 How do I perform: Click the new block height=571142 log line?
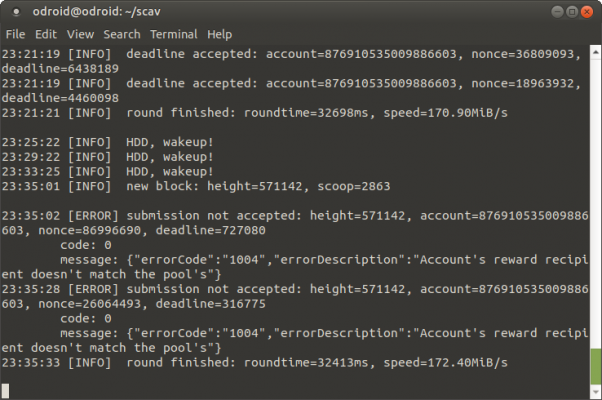pos(196,187)
